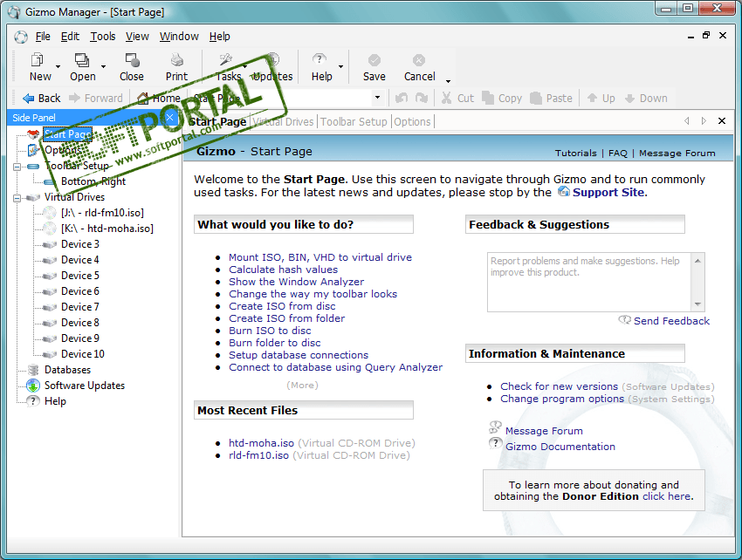Open the Support Site link
The height and width of the screenshot is (560, 742).
click(x=608, y=193)
